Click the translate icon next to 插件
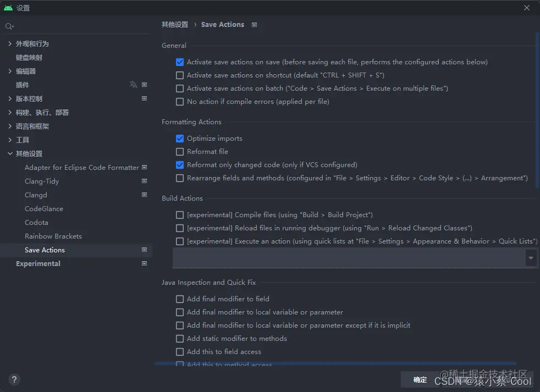Viewport: 540px width, 392px height. coord(133,85)
